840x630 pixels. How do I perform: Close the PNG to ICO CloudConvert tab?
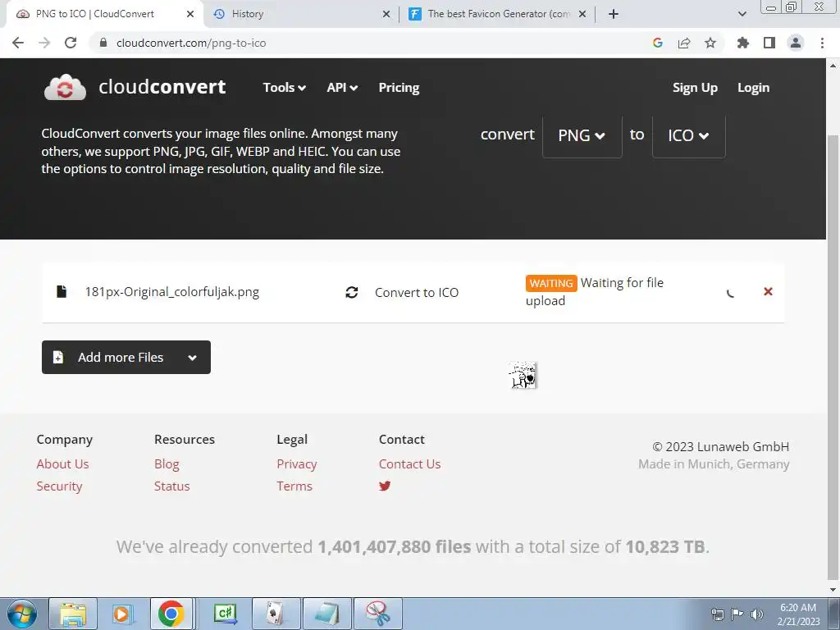click(x=190, y=15)
